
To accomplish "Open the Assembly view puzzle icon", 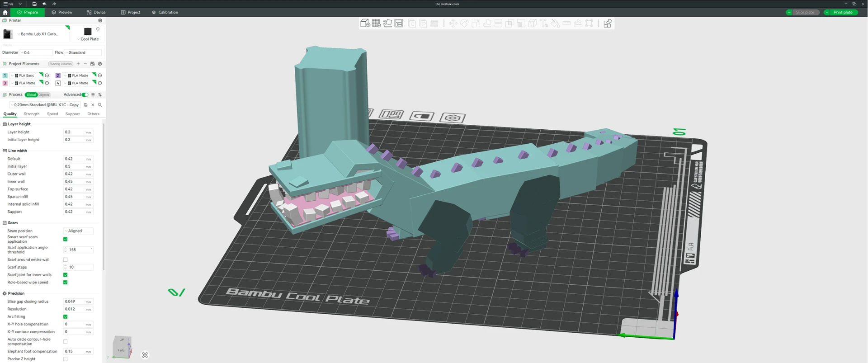I will point(608,23).
